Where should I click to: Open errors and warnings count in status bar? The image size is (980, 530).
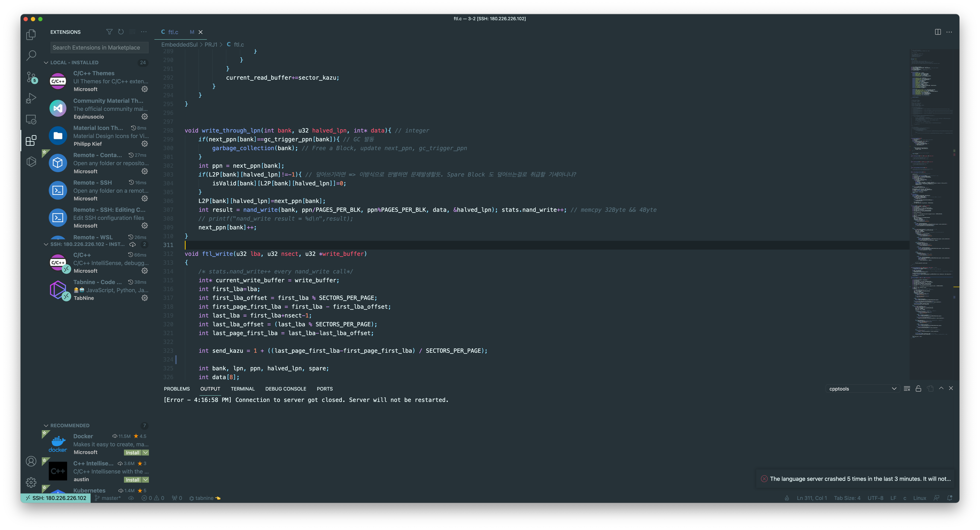coord(153,498)
